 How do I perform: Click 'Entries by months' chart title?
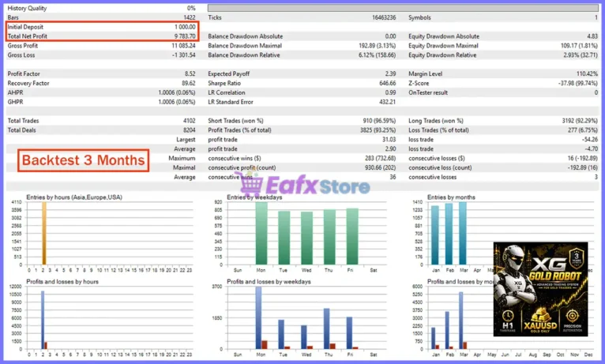[x=451, y=197]
